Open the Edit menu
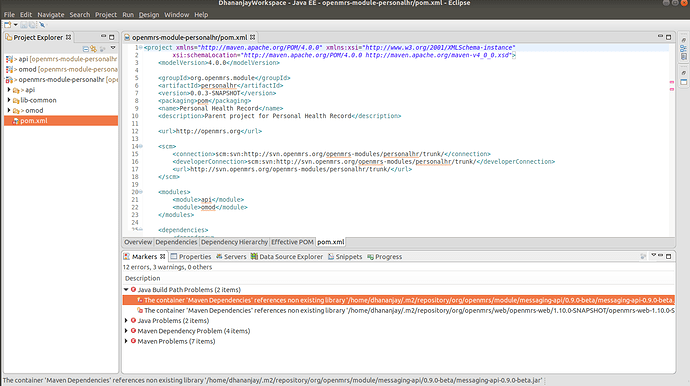Image resolution: width=690 pixels, height=386 pixels. [x=26, y=15]
